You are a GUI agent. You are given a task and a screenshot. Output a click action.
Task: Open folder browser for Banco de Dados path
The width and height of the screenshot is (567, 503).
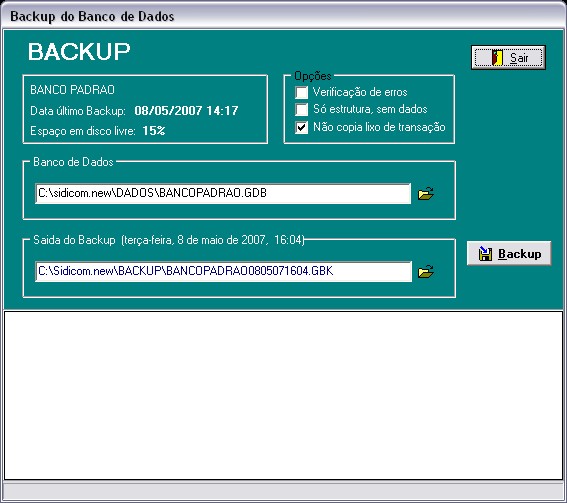click(426, 193)
